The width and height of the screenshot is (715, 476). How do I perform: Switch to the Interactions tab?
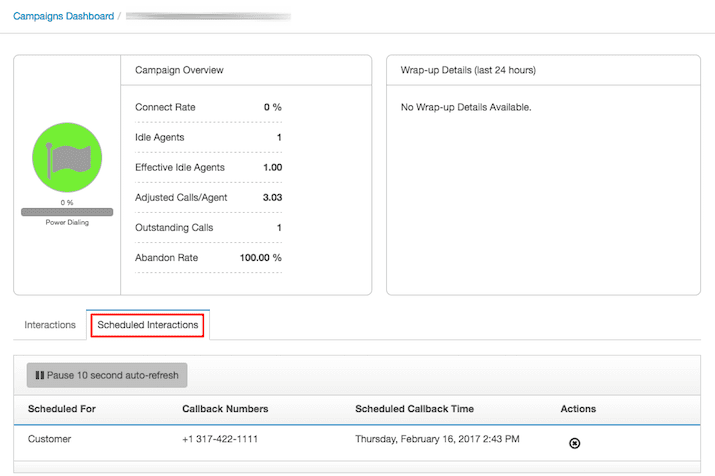tap(50, 325)
